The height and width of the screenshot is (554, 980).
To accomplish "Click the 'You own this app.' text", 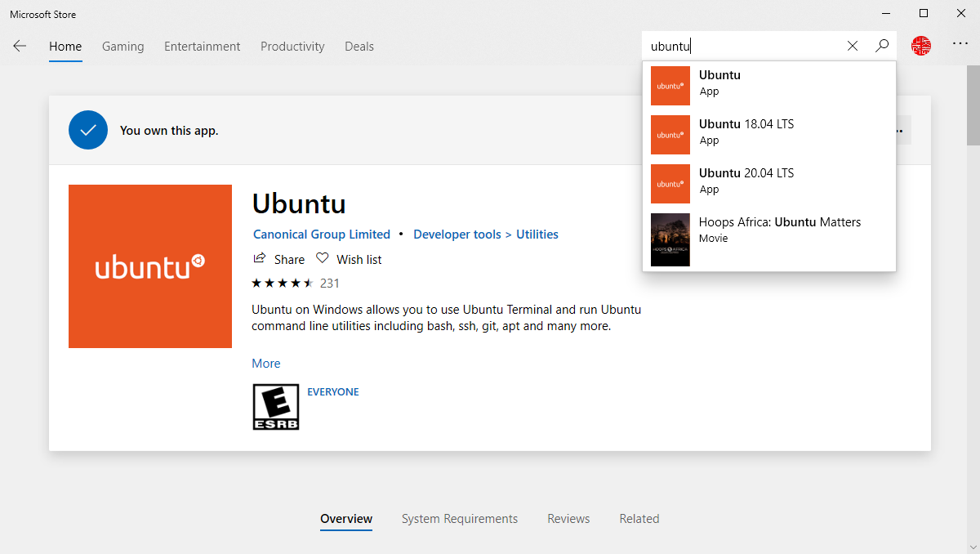I will pyautogui.click(x=169, y=131).
